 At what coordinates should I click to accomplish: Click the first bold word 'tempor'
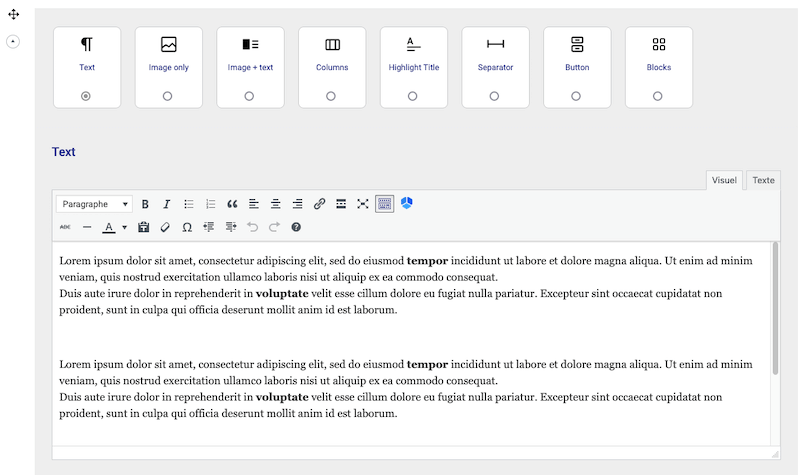pyautogui.click(x=427, y=261)
